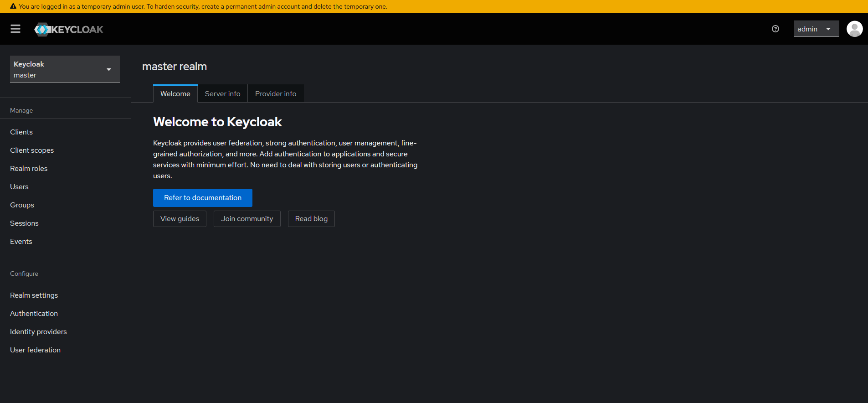Click the 'Configure' section label

[x=24, y=274]
